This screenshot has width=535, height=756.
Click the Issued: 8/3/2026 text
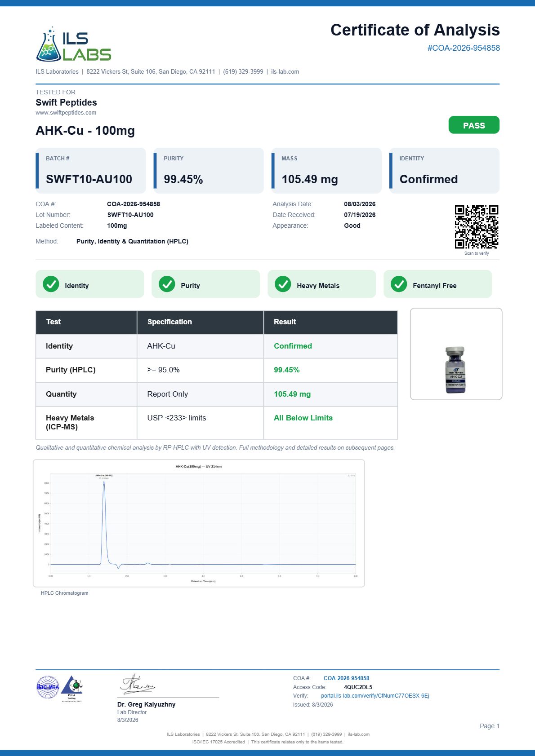click(313, 705)
